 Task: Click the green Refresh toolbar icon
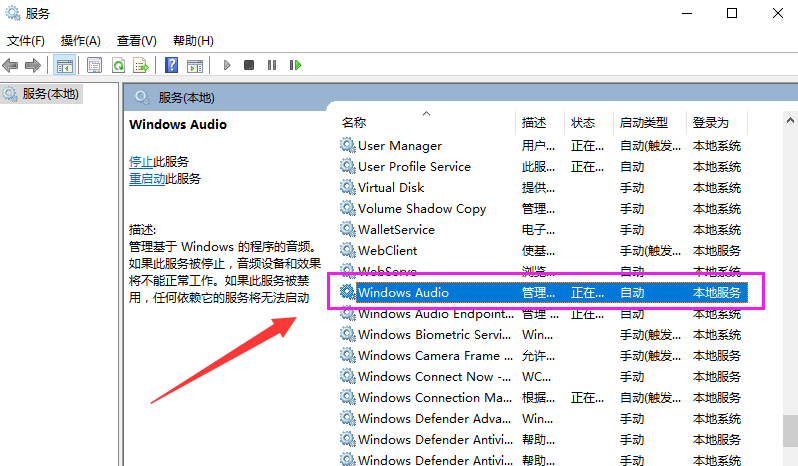coord(118,65)
